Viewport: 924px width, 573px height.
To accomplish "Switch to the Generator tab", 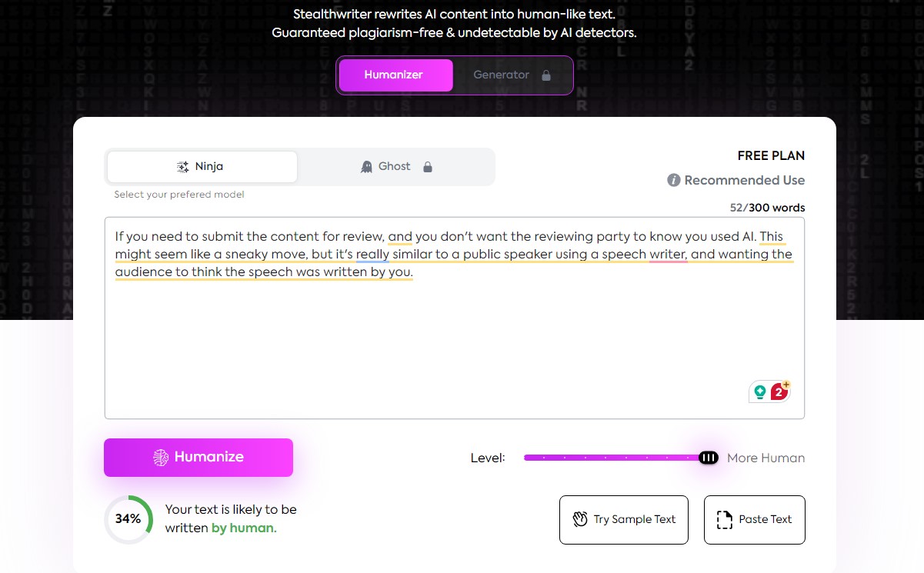I will pos(502,75).
